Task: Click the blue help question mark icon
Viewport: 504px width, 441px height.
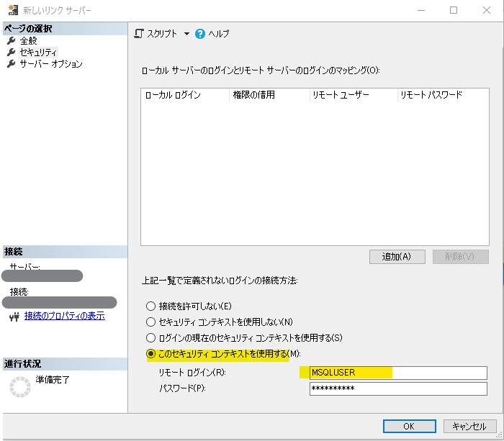Action: (200, 34)
